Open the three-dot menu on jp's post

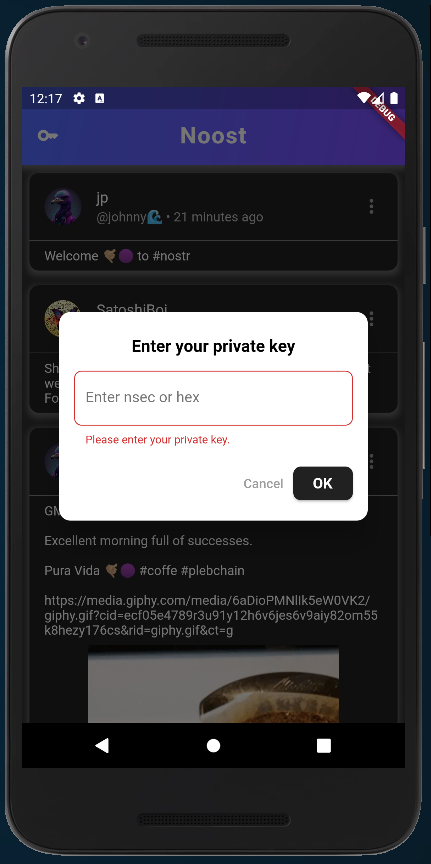pyautogui.click(x=371, y=207)
